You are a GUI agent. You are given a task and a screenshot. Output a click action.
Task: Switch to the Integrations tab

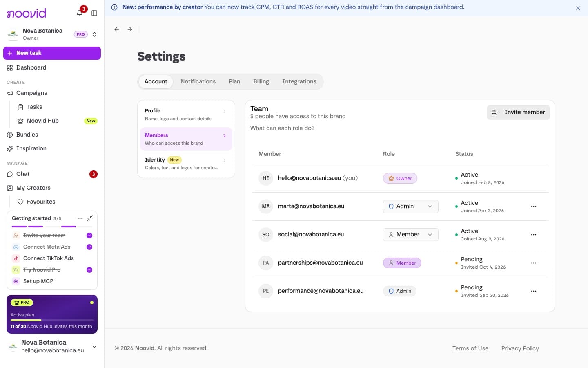299,82
